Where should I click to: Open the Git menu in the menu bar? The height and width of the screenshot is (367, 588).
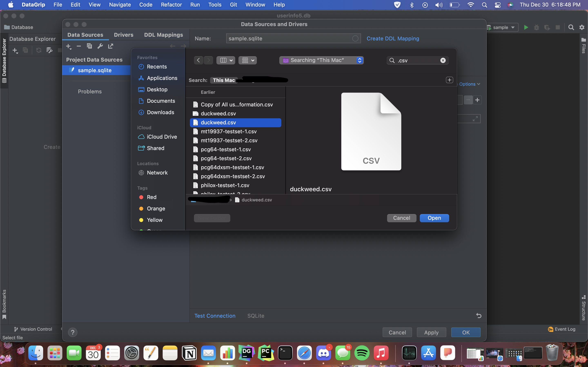coord(233,5)
